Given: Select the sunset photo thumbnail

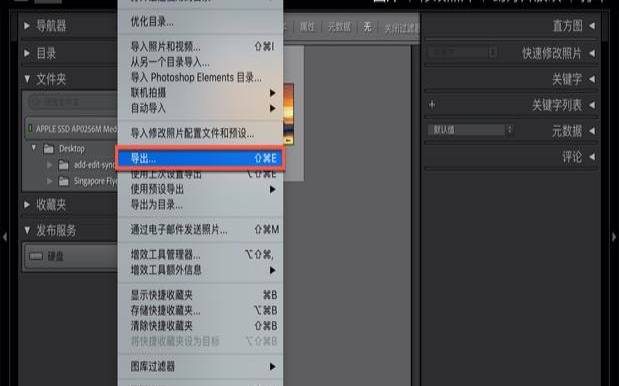Looking at the screenshot, I should pyautogui.click(x=289, y=114).
